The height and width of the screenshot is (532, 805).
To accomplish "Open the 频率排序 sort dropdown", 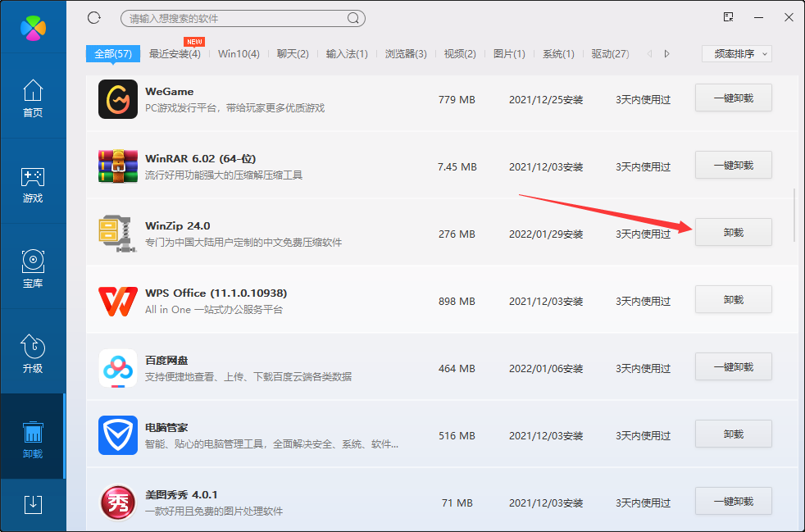I will pyautogui.click(x=737, y=54).
